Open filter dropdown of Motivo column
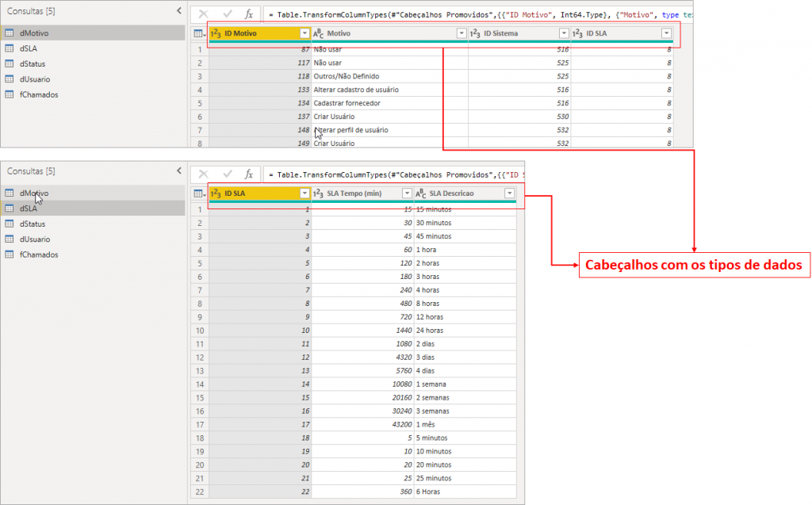Viewport: 812px width, 505px height. 462,33
